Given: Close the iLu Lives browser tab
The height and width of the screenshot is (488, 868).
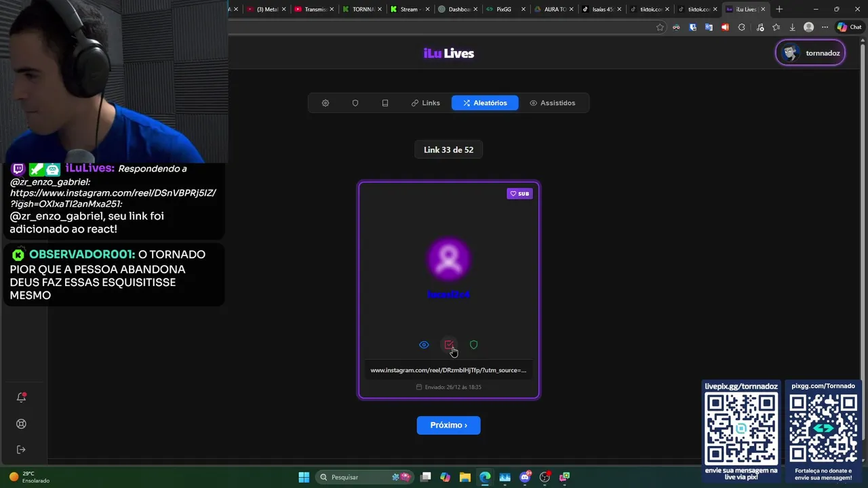Looking at the screenshot, I should point(763,9).
